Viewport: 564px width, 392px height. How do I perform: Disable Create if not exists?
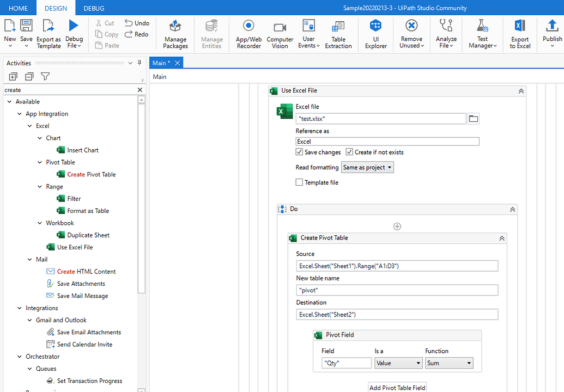(x=349, y=152)
